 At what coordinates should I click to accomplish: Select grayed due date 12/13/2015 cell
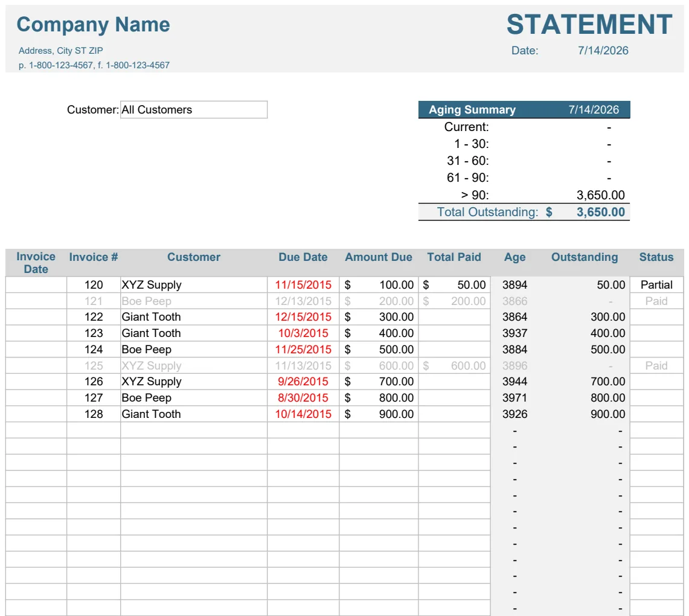coord(303,301)
